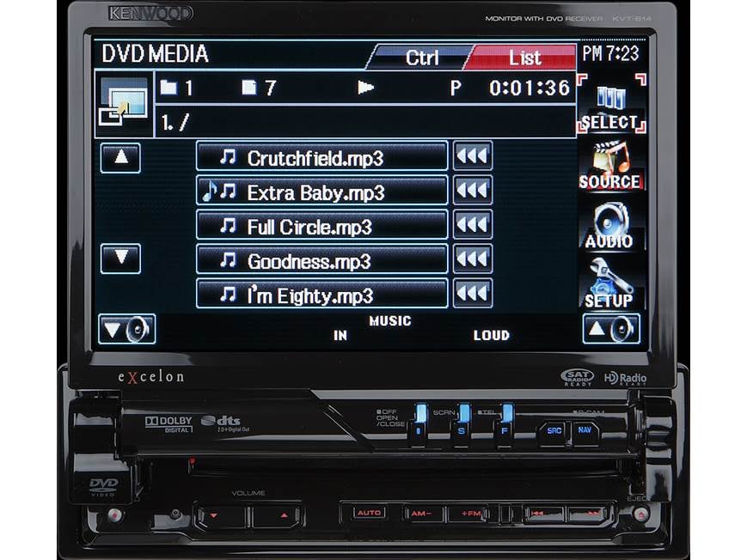Viewport: 747px width, 560px height.
Task: Push the SRC hardware button
Action: tap(554, 431)
